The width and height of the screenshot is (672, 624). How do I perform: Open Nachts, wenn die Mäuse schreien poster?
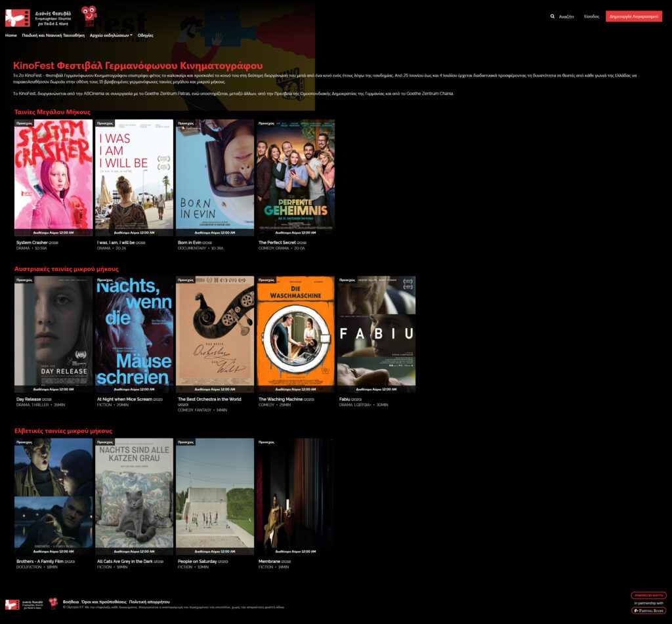coord(134,334)
